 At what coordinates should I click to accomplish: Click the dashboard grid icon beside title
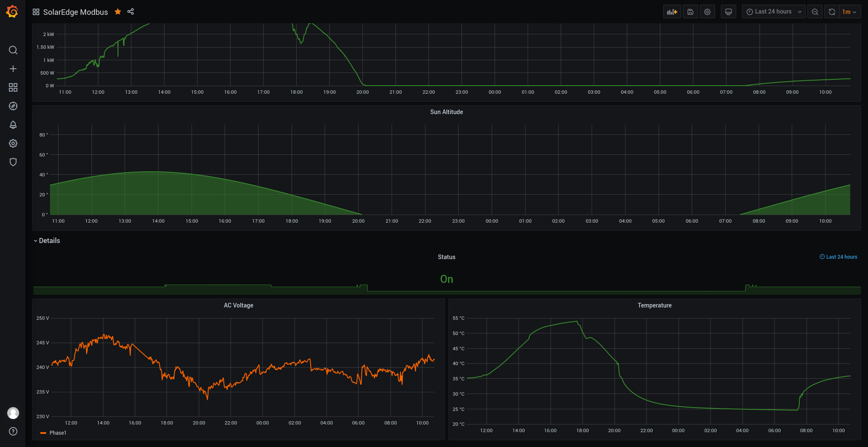coord(36,12)
